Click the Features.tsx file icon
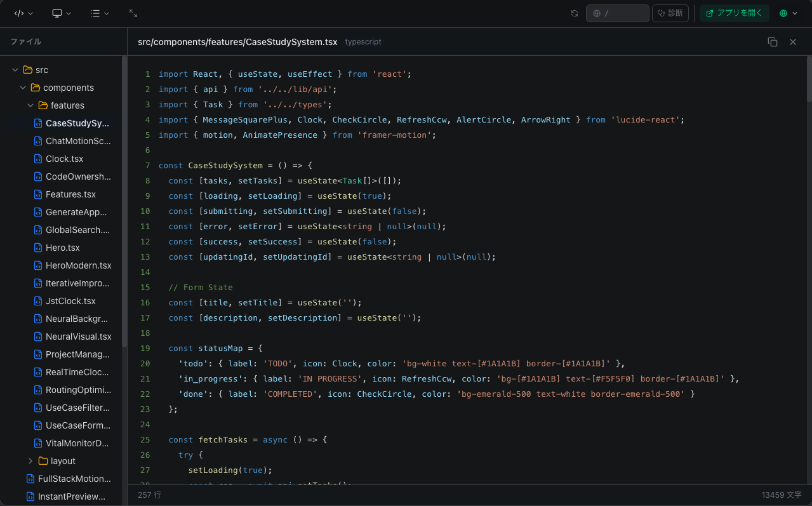This screenshot has height=506, width=812. pos(37,194)
